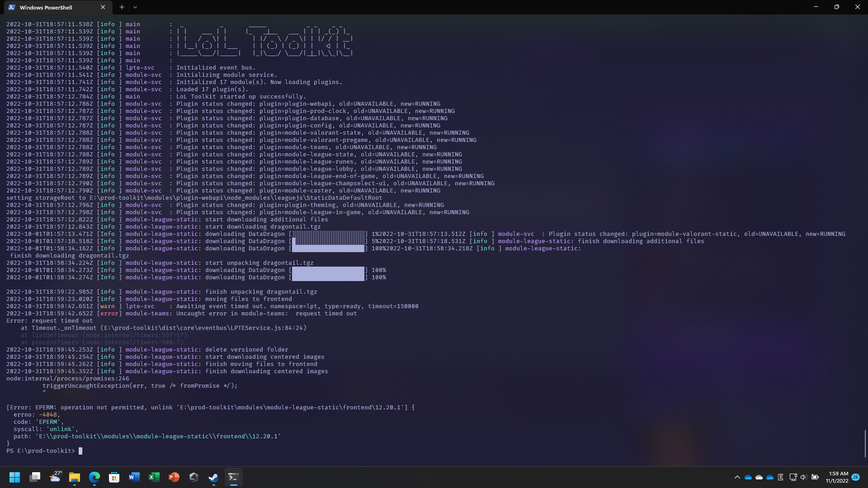The height and width of the screenshot is (488, 868).
Task: Open the weather widget showing 27°
Action: [x=55, y=477]
